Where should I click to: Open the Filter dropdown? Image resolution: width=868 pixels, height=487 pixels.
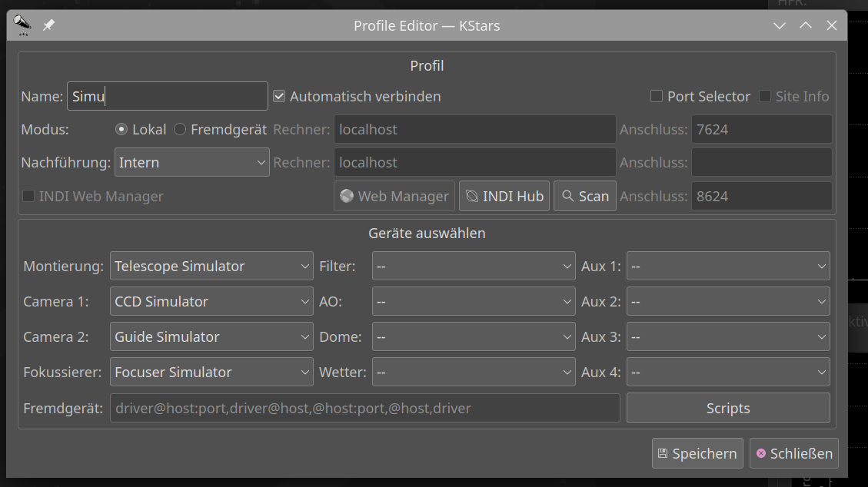tap(474, 266)
